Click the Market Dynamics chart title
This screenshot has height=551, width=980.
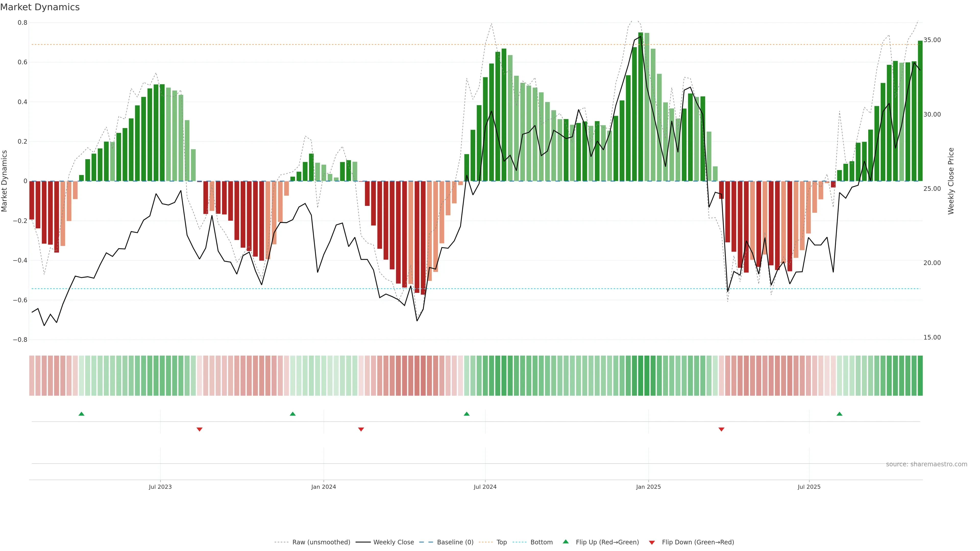click(40, 7)
